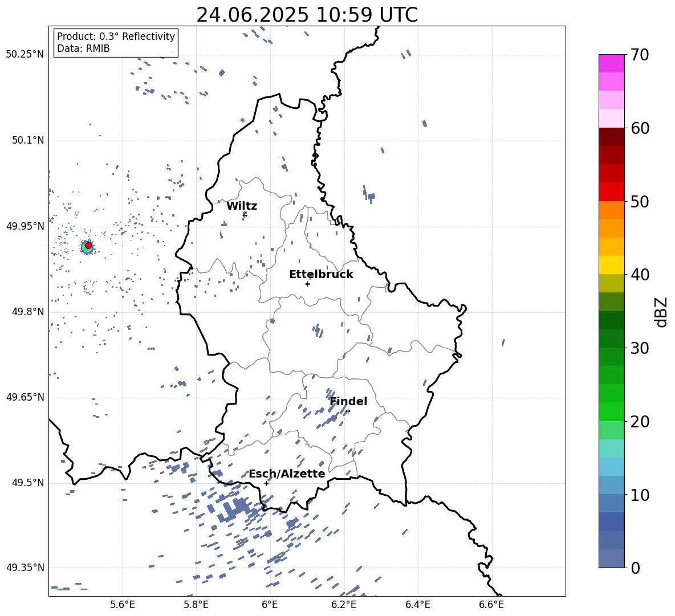Click the Findel station cross marker
The image size is (675, 616).
click(348, 411)
